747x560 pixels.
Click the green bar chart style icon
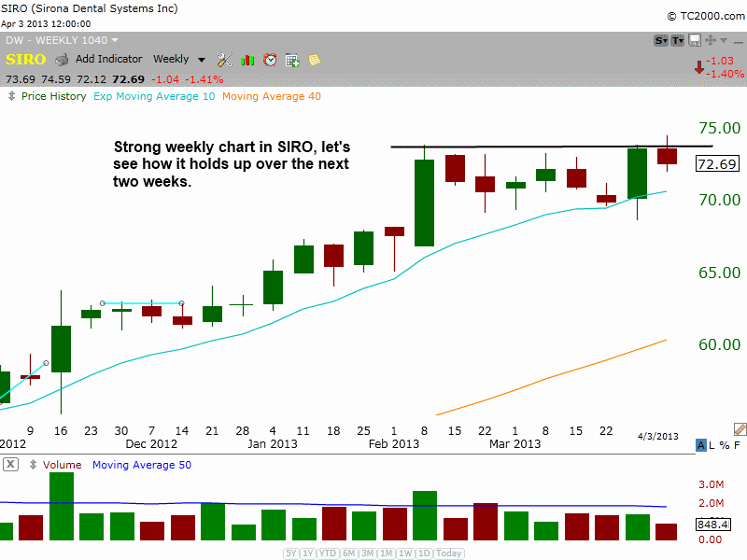pyautogui.click(x=247, y=60)
